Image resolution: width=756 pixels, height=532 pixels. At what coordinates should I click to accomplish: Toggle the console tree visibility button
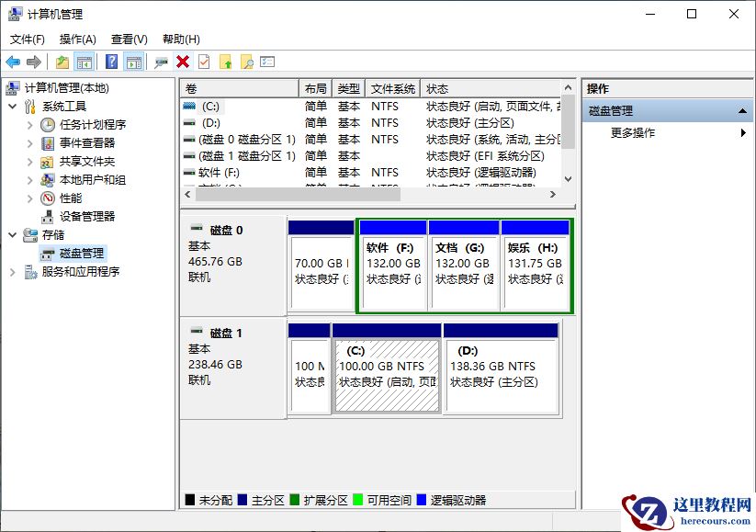click(83, 62)
